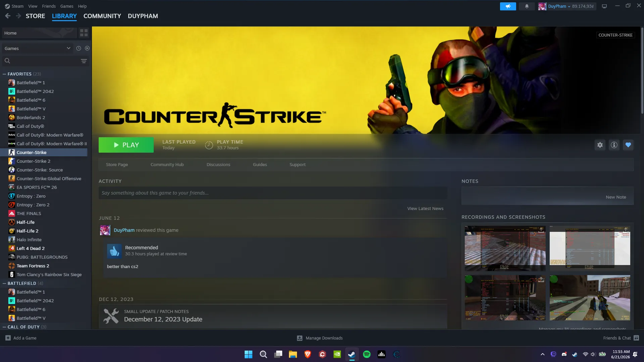This screenshot has width=644, height=362.
Task: Collapse the CALL OF DUTY category
Action: [x=4, y=327]
